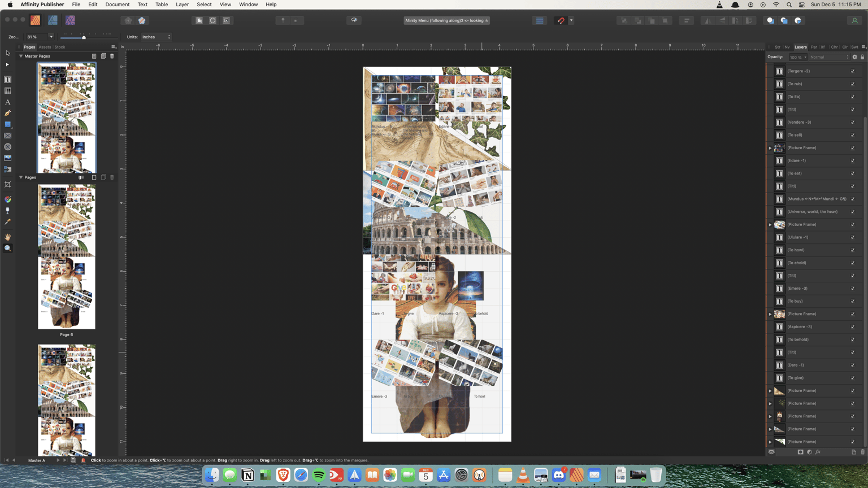The width and height of the screenshot is (868, 488).
Task: Delete the selected master page
Action: pos(112,56)
